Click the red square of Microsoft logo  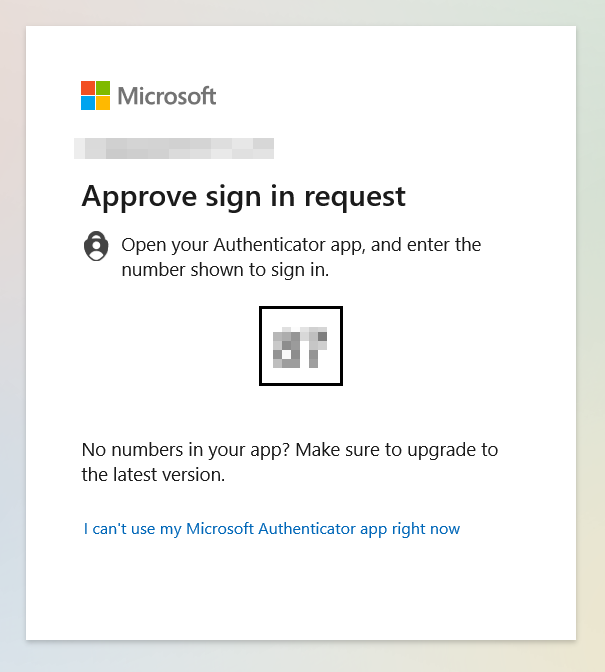pos(88,88)
